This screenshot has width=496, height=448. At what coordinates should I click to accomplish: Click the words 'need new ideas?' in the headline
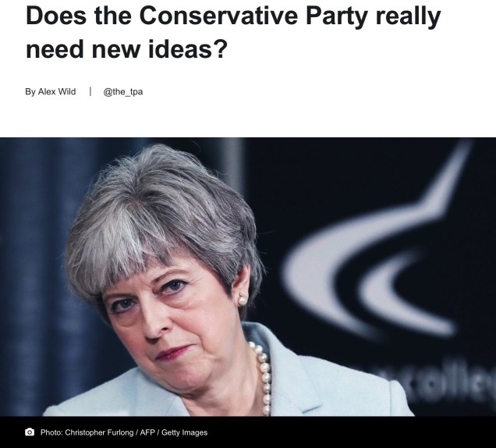pos(126,49)
